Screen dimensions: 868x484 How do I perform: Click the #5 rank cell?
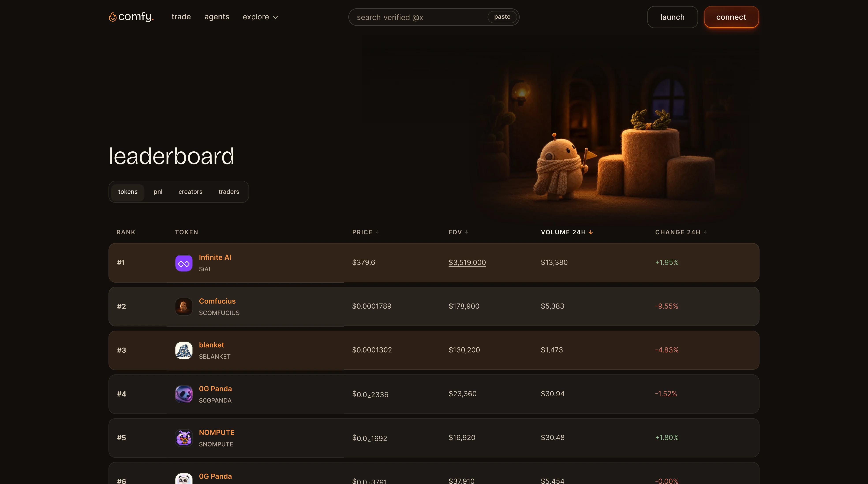click(121, 438)
